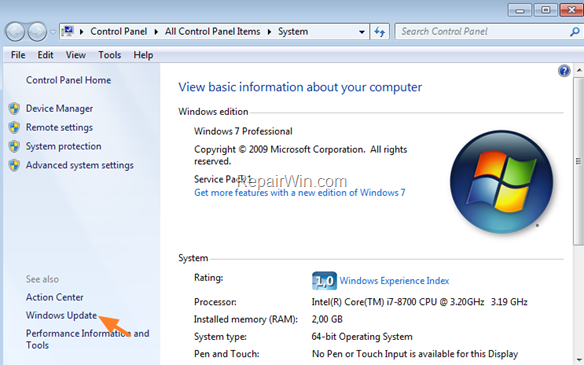Viewport: 584px width, 365px height.
Task: Open Performance Information and Tools
Action: coord(88,339)
